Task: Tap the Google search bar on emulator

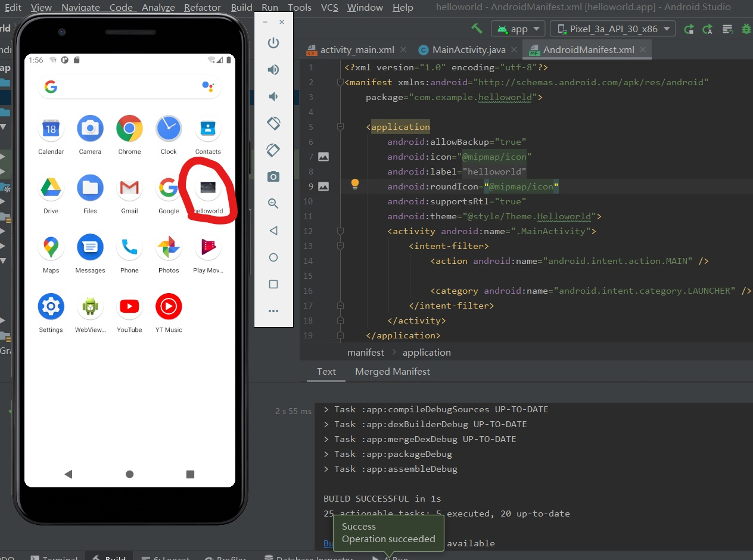Action: tap(129, 87)
